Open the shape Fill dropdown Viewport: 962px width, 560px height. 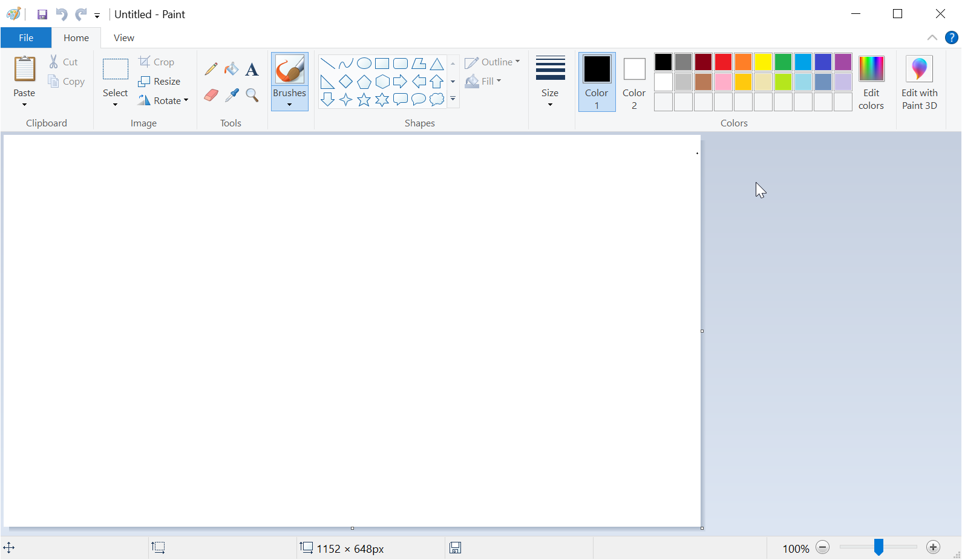(x=483, y=81)
